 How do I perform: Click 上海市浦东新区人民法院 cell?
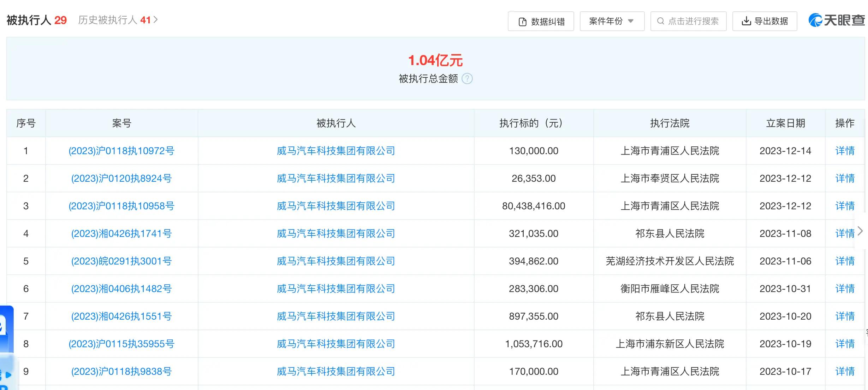tap(670, 344)
